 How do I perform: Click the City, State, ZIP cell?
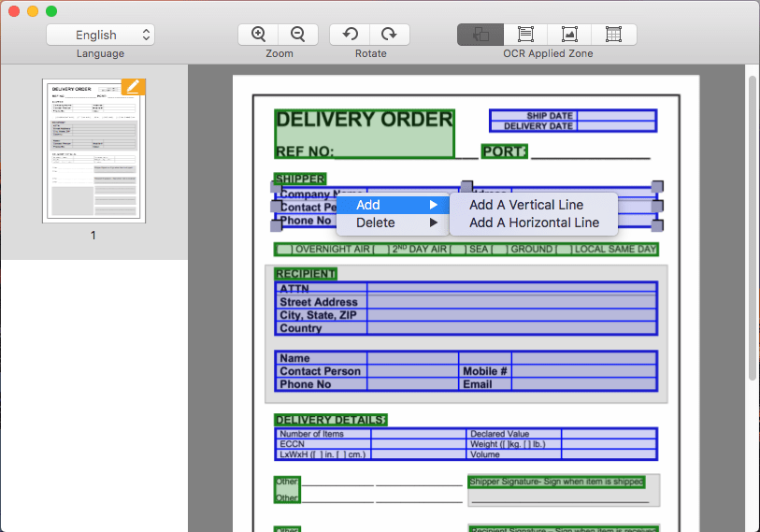click(322, 315)
